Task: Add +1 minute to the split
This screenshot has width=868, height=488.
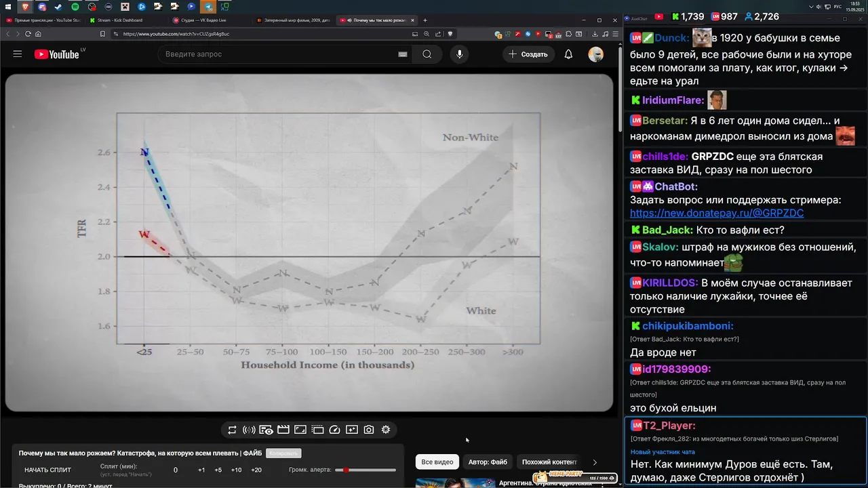Action: click(x=201, y=470)
